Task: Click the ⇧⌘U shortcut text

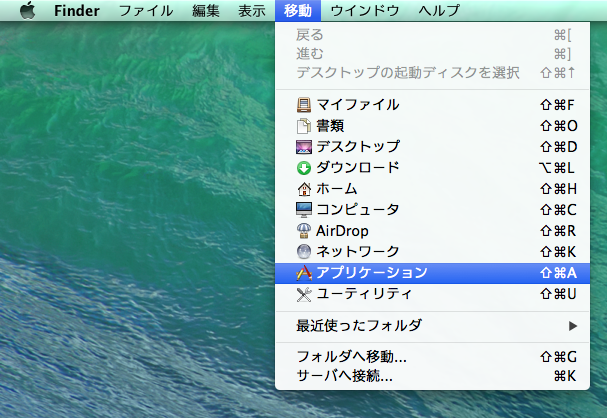Action: pyautogui.click(x=559, y=294)
